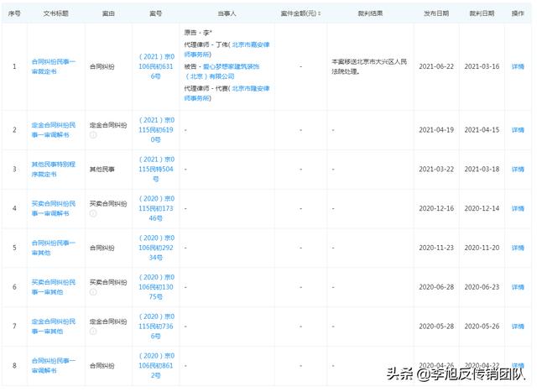The image size is (537, 392).
Task: Open case number (2020)京0106民初13075号
Action: pos(156,287)
